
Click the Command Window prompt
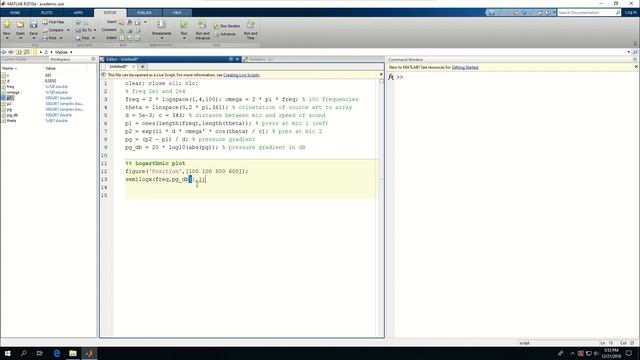[400, 77]
